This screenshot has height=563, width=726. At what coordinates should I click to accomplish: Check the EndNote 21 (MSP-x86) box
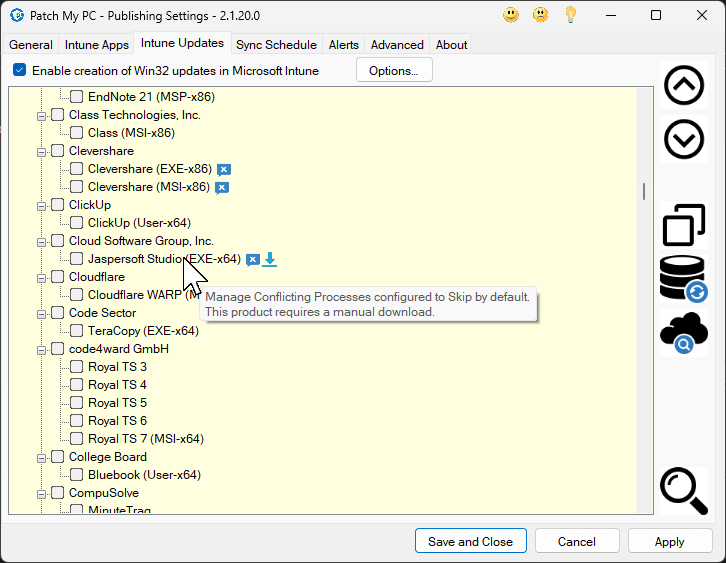coord(76,96)
